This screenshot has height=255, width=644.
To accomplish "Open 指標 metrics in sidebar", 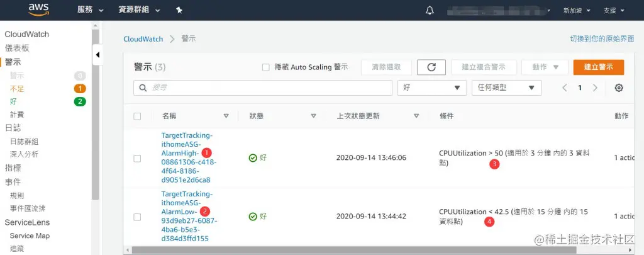I will pos(13,168).
